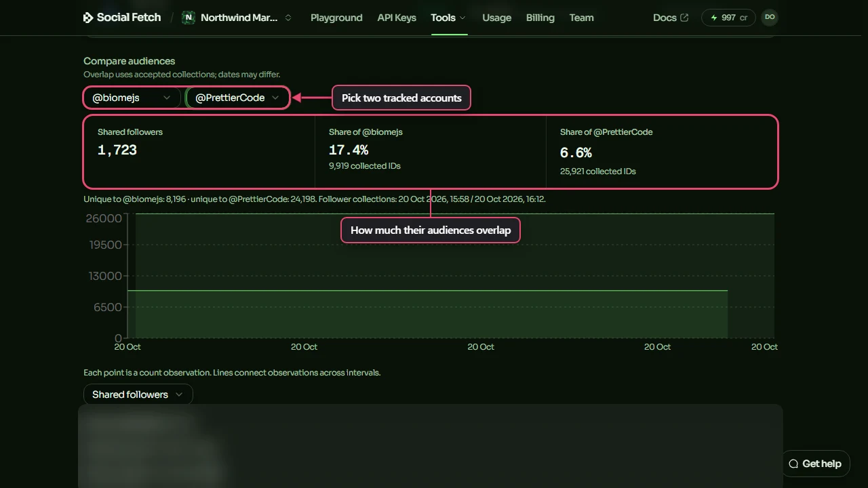This screenshot has width=868, height=488.
Task: Click the 26000 y-axis label
Action: [104, 218]
